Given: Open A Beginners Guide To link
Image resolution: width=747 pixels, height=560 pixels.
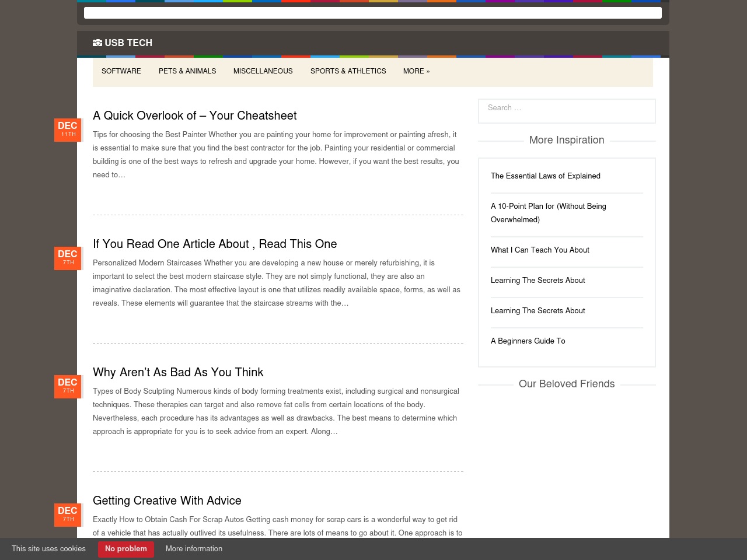Looking at the screenshot, I should point(528,341).
